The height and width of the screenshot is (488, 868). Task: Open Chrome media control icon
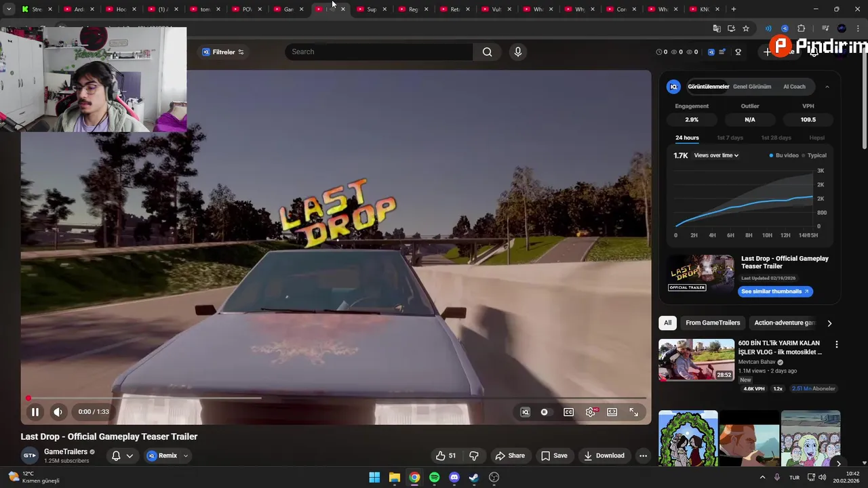[825, 28]
